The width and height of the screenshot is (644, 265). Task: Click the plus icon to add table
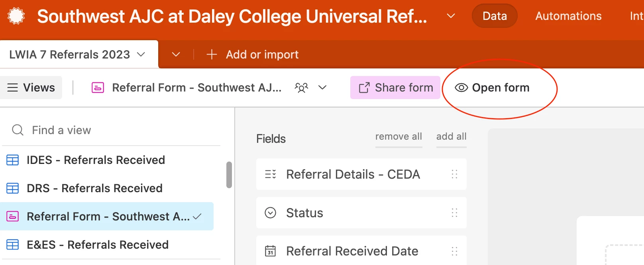coord(212,55)
